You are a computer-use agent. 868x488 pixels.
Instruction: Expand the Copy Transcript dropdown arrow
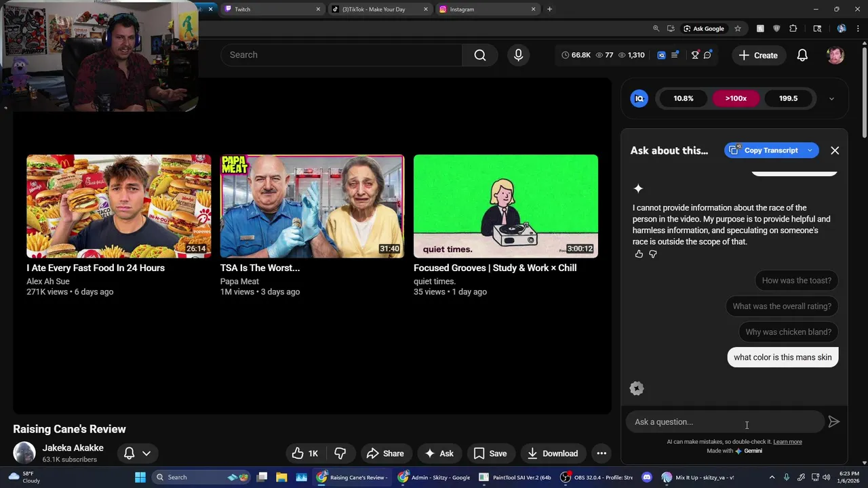810,150
